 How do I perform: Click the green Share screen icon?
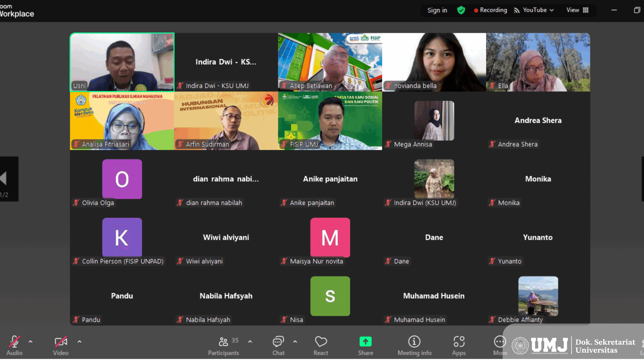click(366, 342)
